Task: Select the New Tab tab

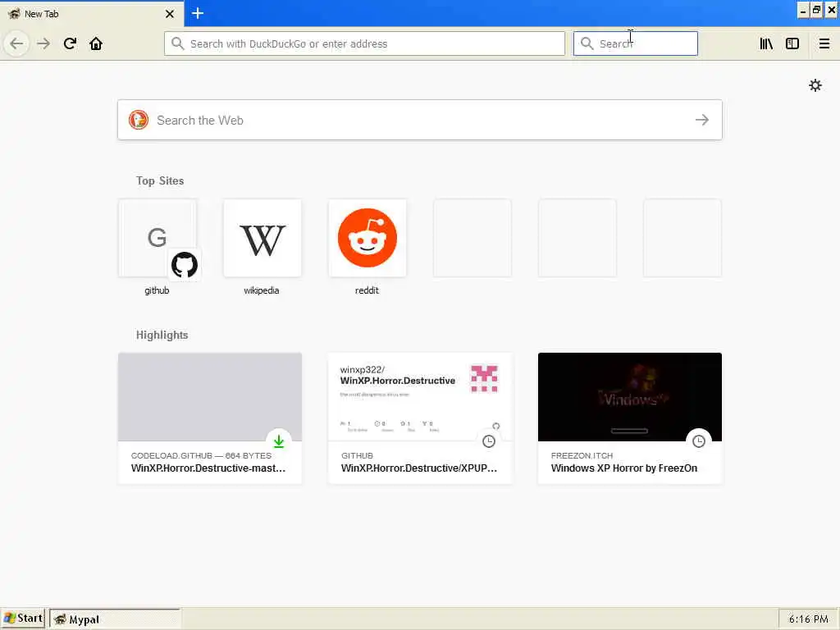Action: coord(92,14)
